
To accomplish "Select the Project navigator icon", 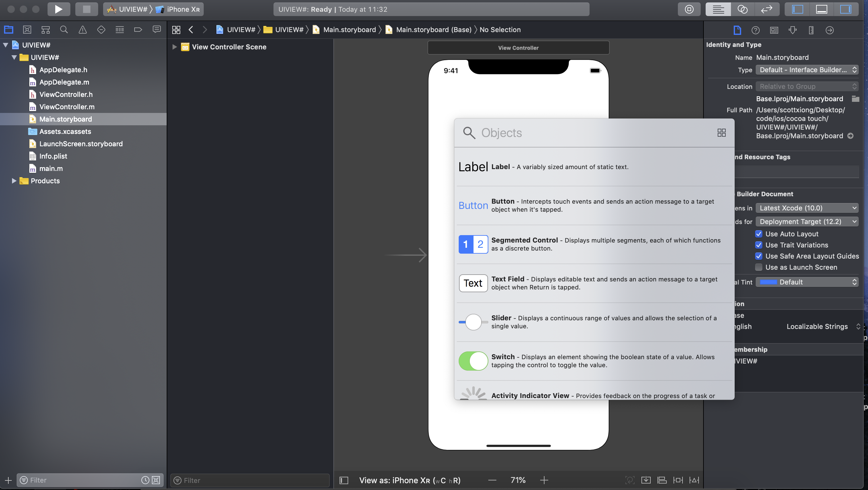I will 9,30.
